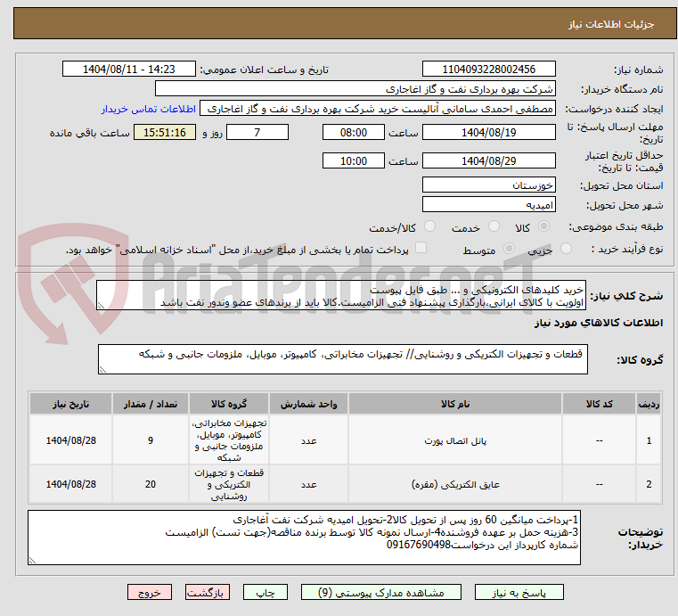678x616 pixels.
Task: Click the 'واحد شمارش' column header
Action: pos(308,404)
